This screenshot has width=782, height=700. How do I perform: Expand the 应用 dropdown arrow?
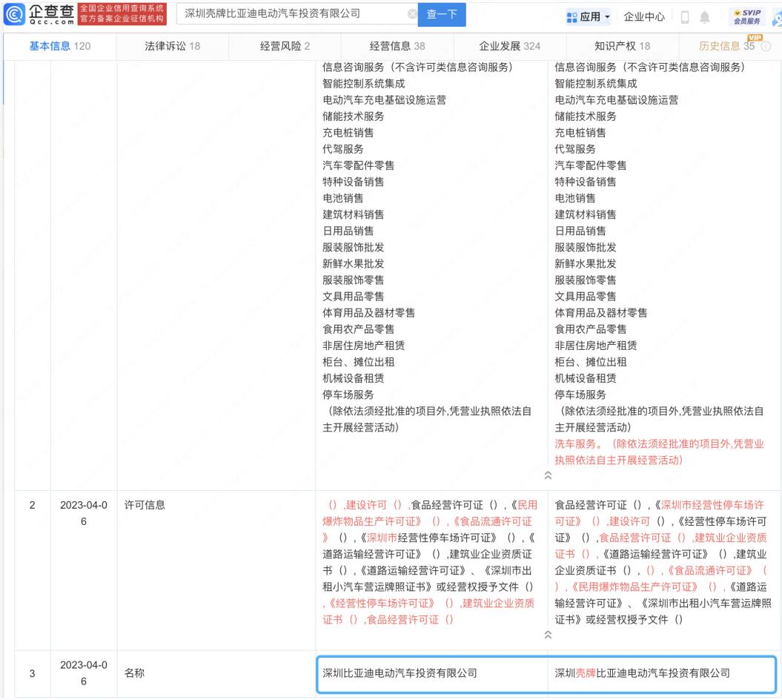(x=607, y=17)
